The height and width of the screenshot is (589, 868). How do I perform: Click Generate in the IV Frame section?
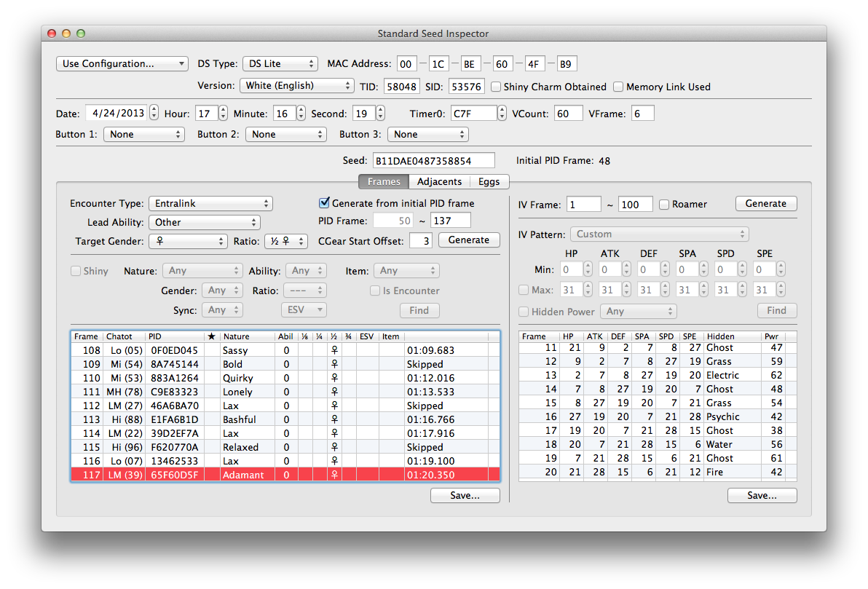pos(765,204)
